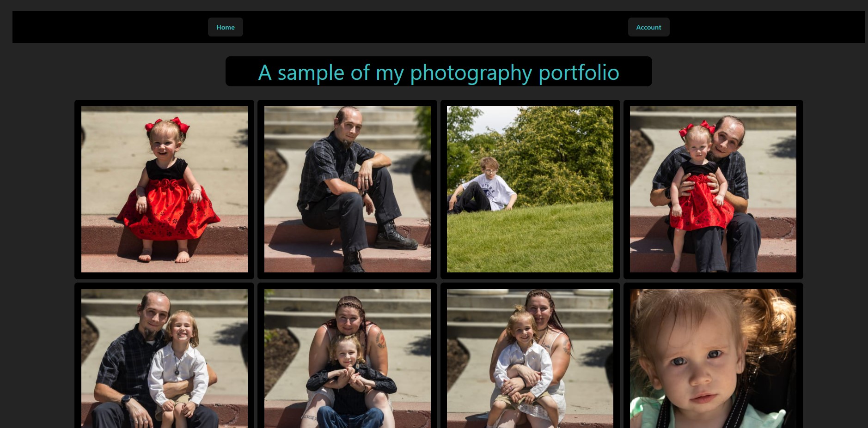This screenshot has width=868, height=428.
Task: Open photo of man sitting alone on steps
Action: click(348, 189)
